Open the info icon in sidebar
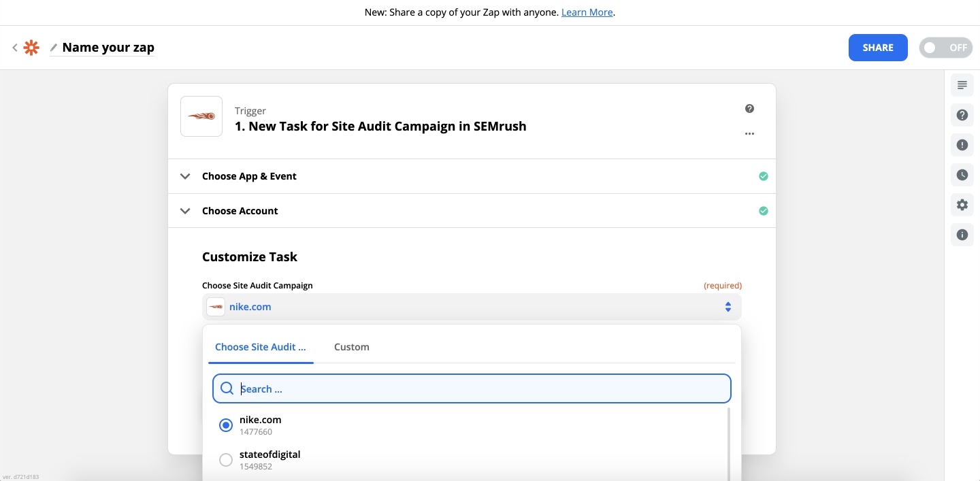 point(962,235)
